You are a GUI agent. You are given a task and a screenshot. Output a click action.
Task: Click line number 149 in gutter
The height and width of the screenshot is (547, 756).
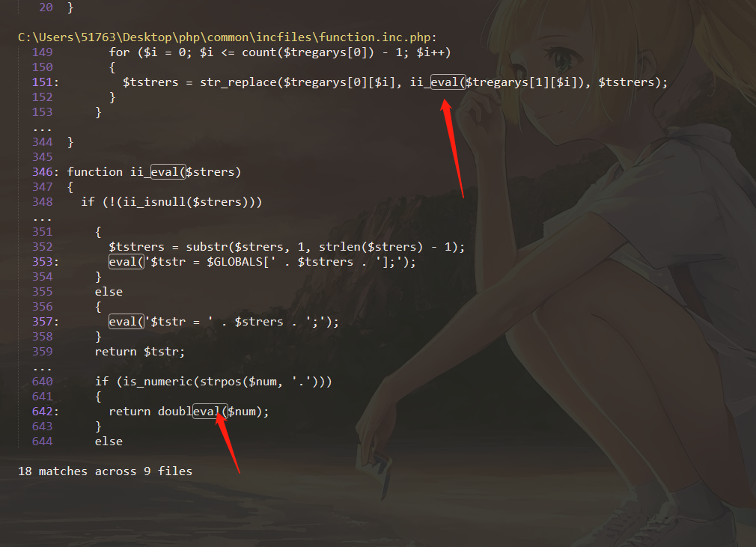coord(43,52)
